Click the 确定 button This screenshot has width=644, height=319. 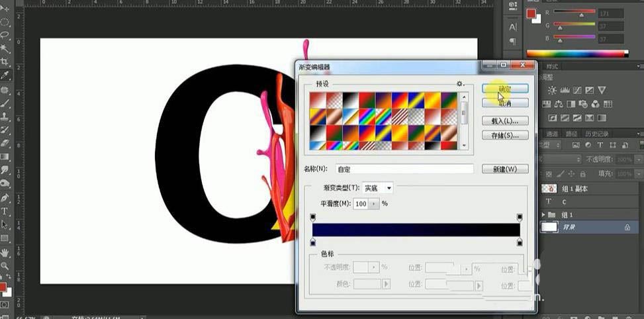[504, 89]
